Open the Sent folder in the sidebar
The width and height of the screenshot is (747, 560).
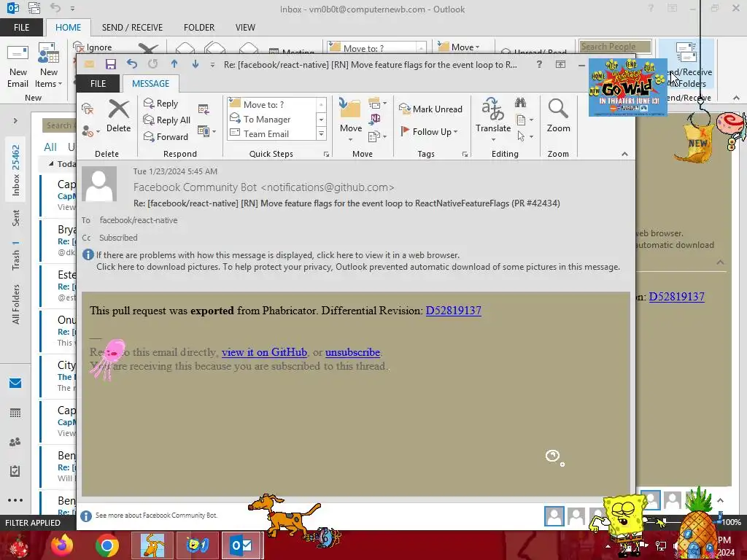(16, 217)
